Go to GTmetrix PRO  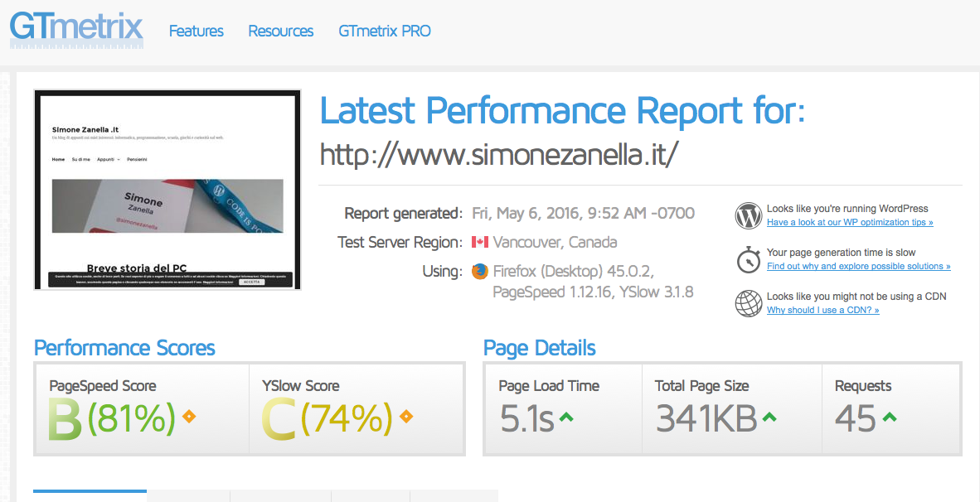click(x=385, y=31)
